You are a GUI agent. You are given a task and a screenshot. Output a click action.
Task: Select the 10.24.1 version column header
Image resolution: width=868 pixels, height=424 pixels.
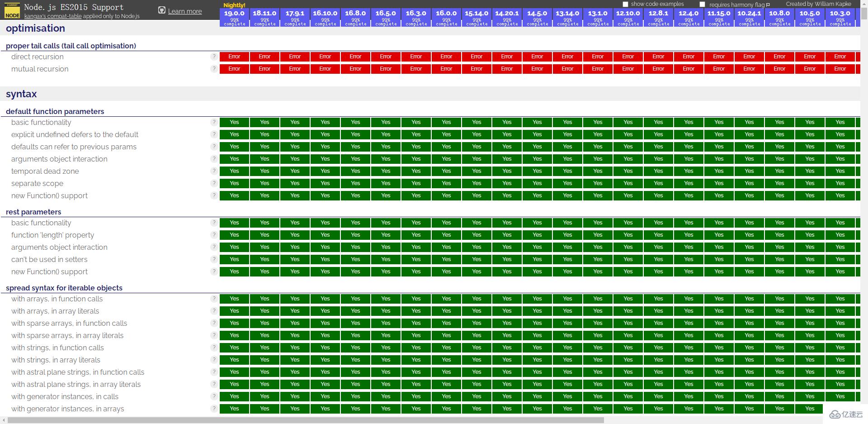point(749,17)
